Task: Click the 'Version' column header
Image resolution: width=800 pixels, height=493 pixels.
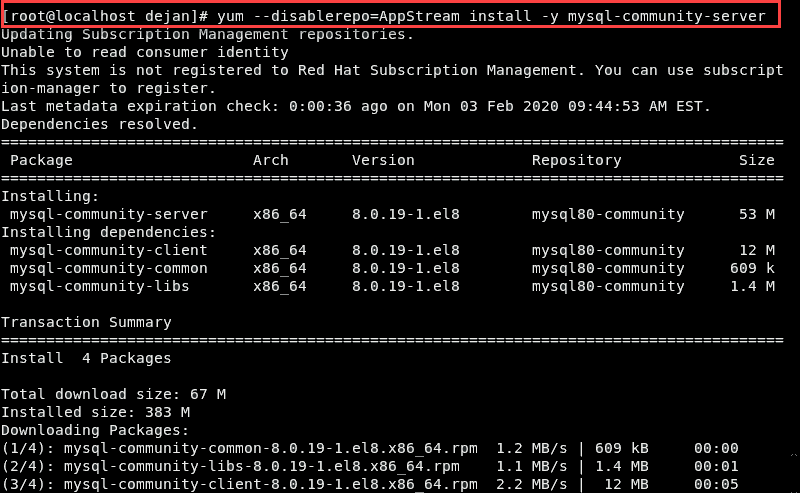Action: pyautogui.click(x=383, y=160)
